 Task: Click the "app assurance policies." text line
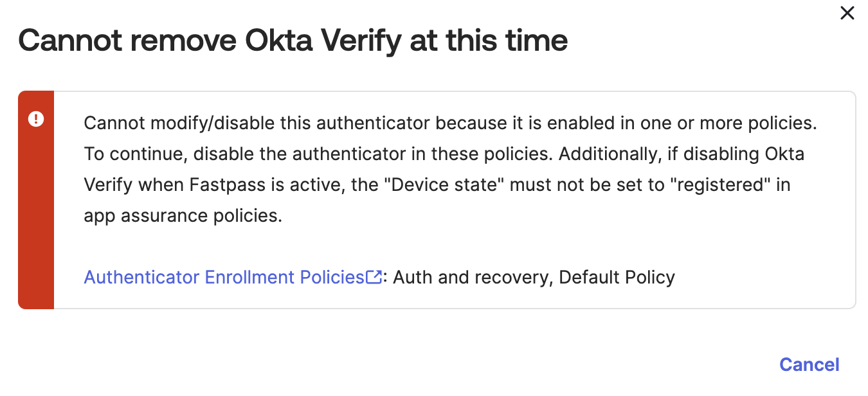tap(183, 215)
